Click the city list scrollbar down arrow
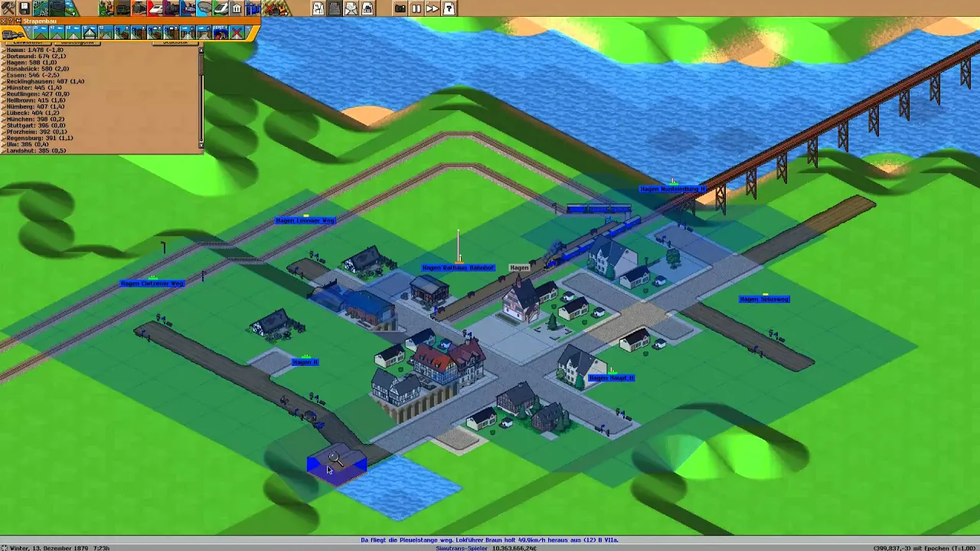Viewport: 980px width, 551px height. pos(201,145)
